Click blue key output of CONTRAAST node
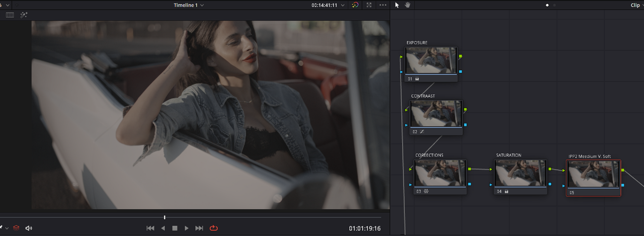 tap(465, 124)
